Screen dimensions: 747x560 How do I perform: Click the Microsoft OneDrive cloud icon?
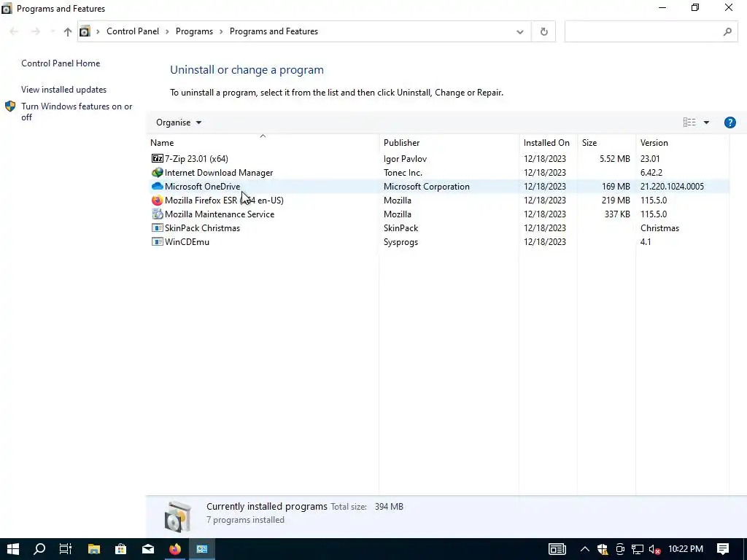158,186
